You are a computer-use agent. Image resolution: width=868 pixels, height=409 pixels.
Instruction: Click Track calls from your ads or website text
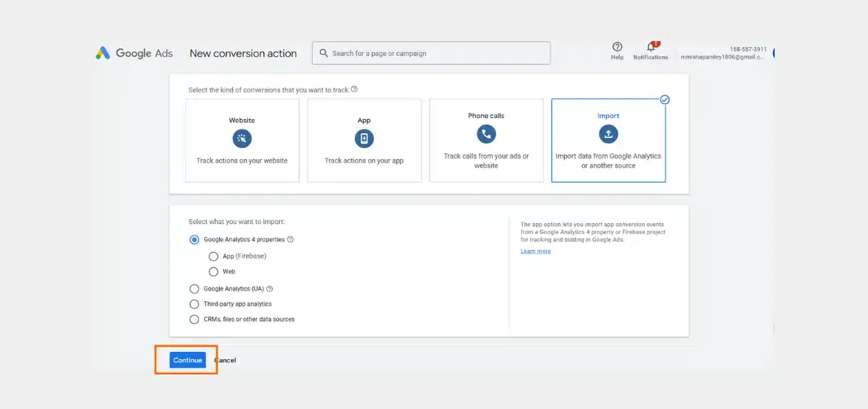[x=486, y=161]
